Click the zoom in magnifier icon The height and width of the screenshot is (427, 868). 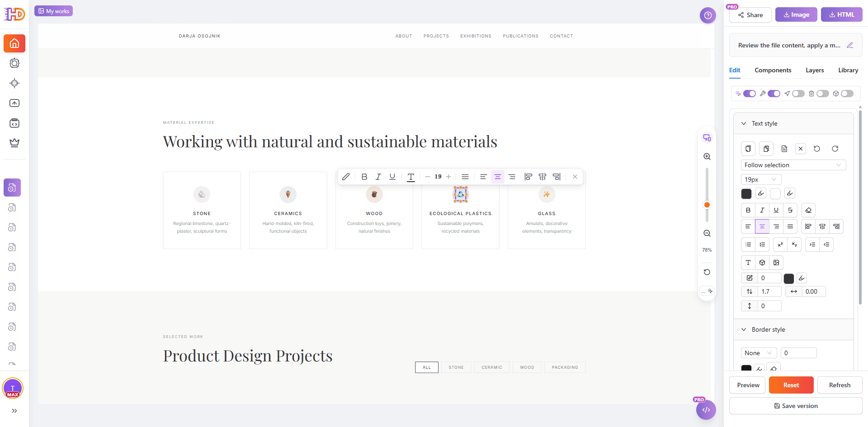707,156
